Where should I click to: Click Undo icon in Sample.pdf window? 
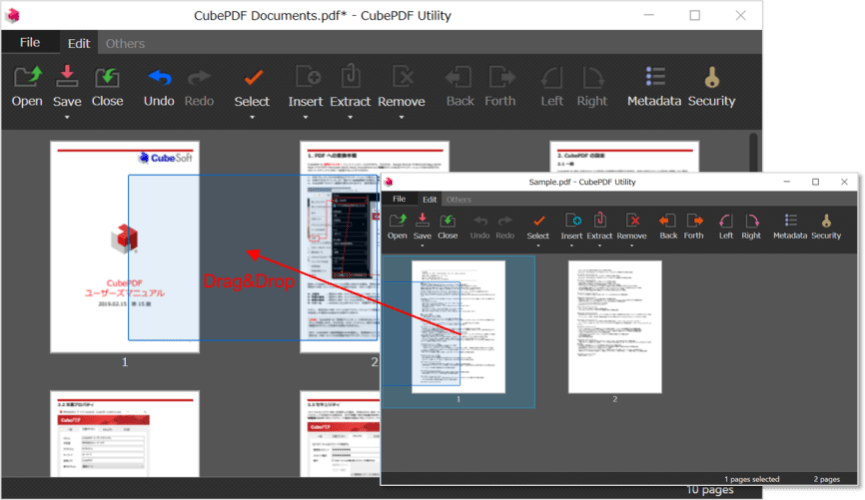(480, 221)
